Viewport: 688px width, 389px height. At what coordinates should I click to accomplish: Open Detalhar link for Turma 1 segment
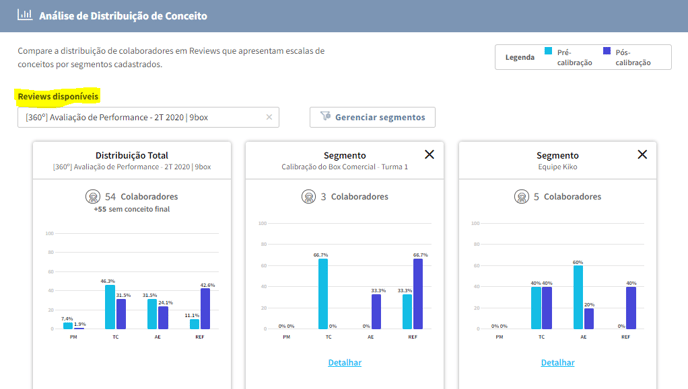pos(345,363)
